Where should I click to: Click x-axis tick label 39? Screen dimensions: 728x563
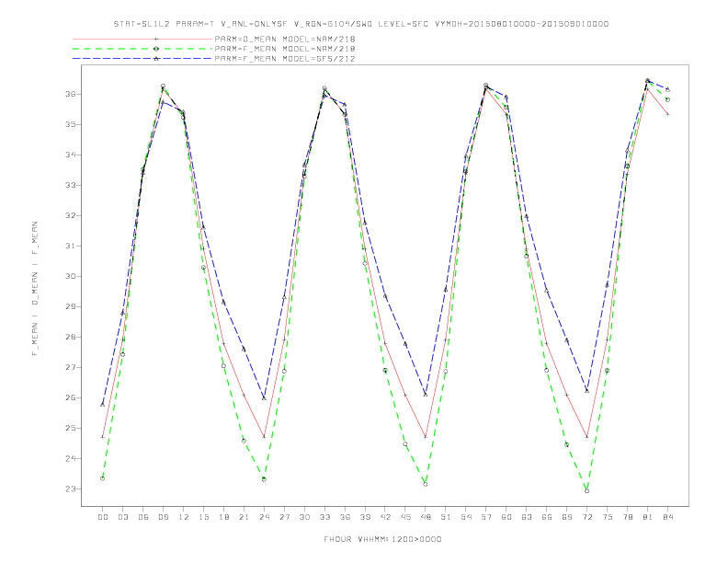click(365, 517)
